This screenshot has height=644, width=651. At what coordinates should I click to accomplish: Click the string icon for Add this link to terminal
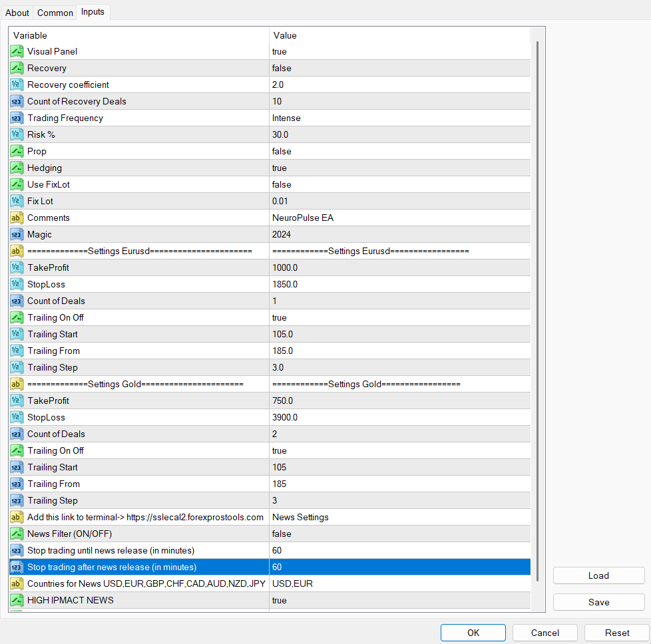(17, 517)
